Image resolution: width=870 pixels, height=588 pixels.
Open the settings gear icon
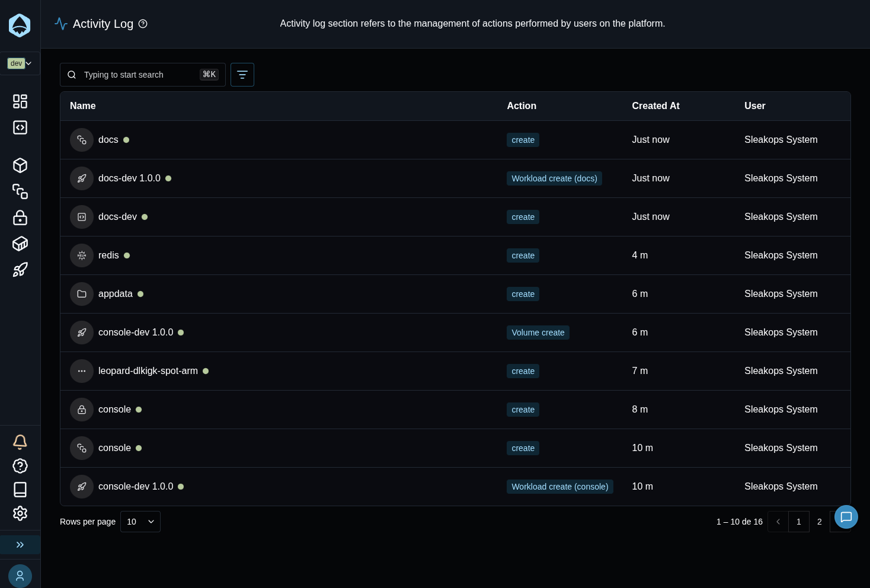click(x=20, y=513)
